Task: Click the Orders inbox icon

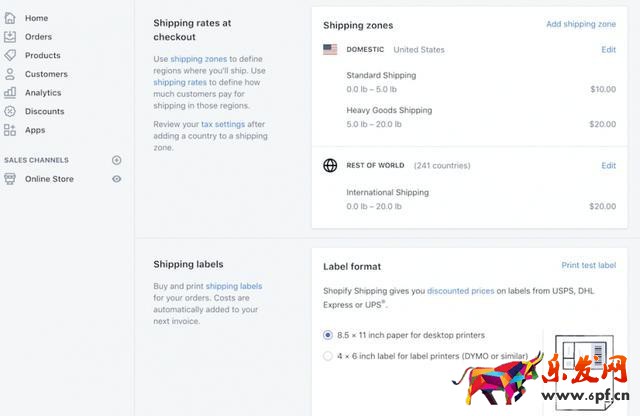Action: pyautogui.click(x=10, y=37)
